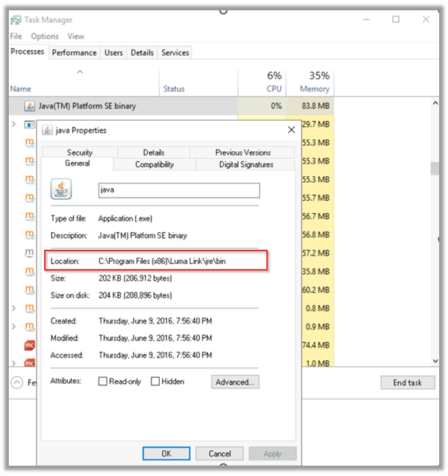This screenshot has height=476, width=448.
Task: Expand the process row showing 1.0 MB
Action: [x=14, y=363]
